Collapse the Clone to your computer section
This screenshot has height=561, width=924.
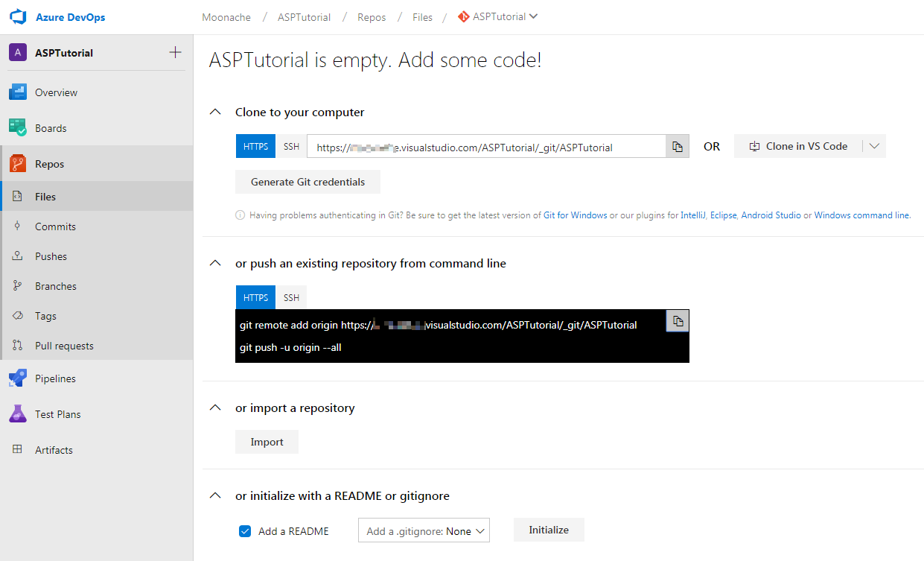[215, 112]
